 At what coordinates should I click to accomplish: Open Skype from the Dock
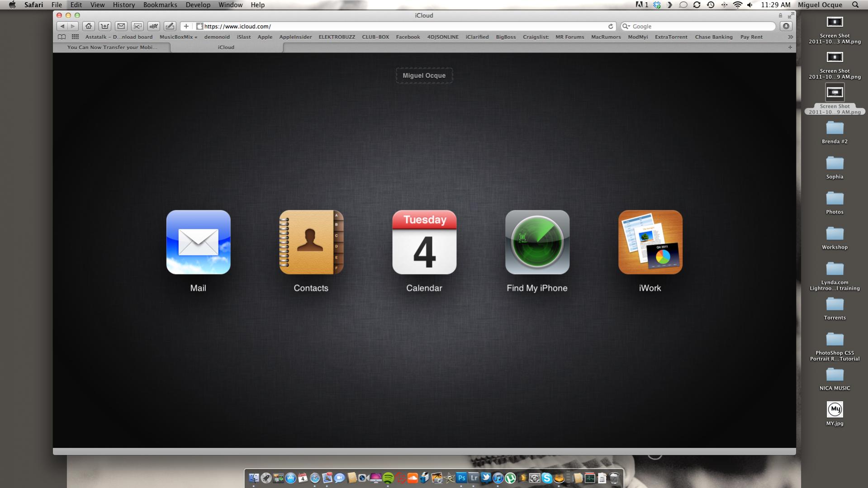(547, 478)
